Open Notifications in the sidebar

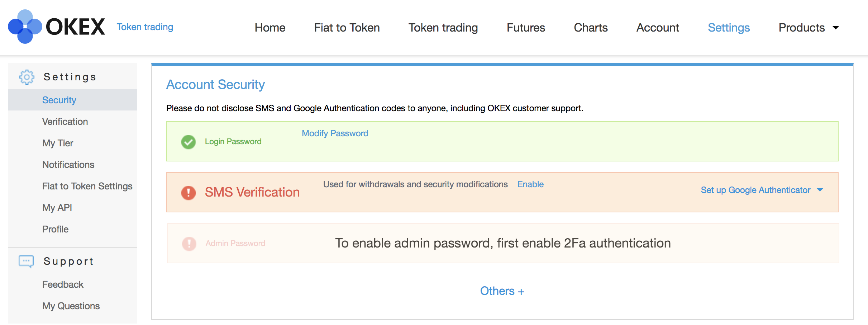pos(68,165)
